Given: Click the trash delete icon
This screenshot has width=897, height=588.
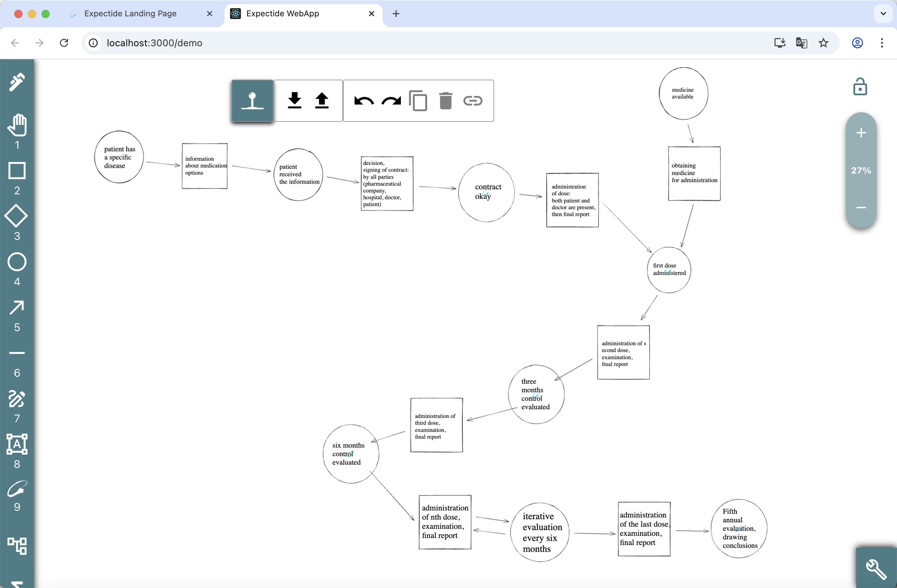Looking at the screenshot, I should (x=445, y=101).
